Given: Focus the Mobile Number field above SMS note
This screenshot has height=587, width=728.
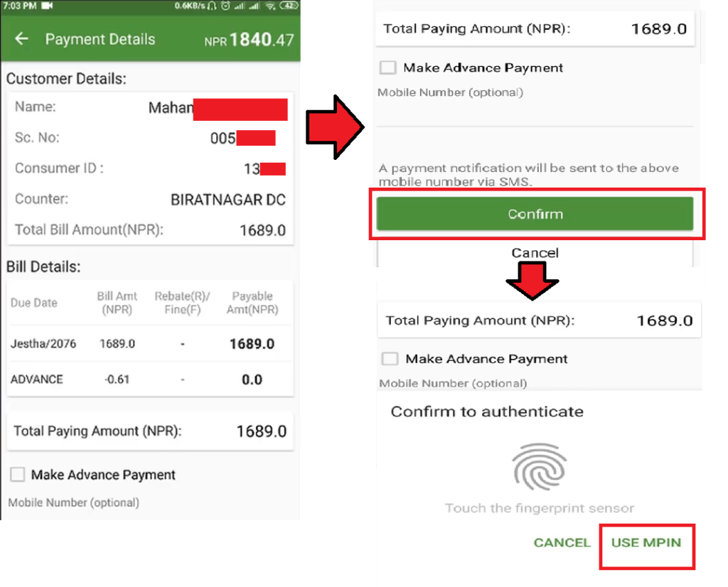Looking at the screenshot, I should click(535, 114).
